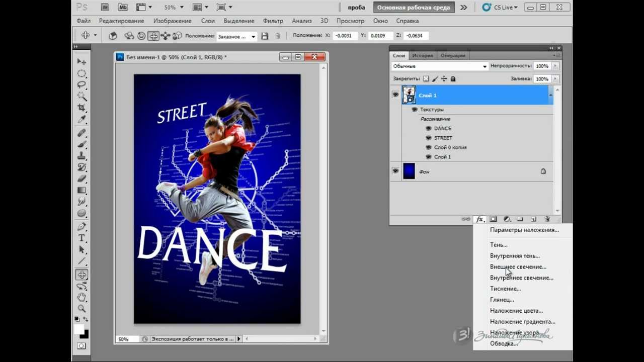Open the blend mode dropdown Обычные

click(440, 66)
